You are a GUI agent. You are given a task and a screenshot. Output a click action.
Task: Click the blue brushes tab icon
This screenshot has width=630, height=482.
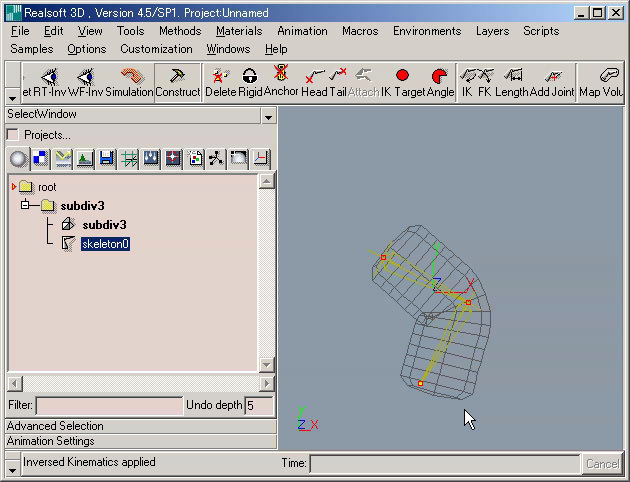pyautogui.click(x=151, y=159)
